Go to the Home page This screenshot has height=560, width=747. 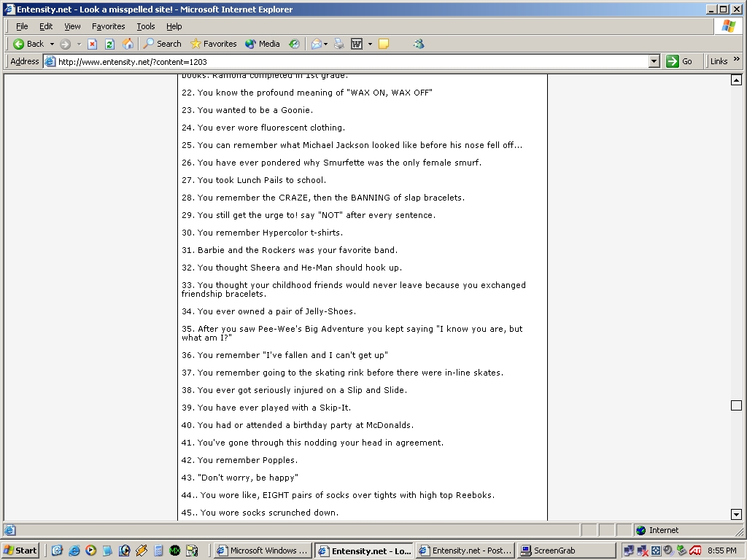pyautogui.click(x=128, y=44)
